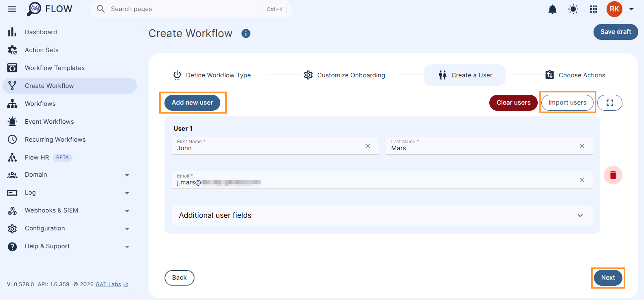This screenshot has width=644, height=300.
Task: Click Add new user button
Action: tap(192, 103)
